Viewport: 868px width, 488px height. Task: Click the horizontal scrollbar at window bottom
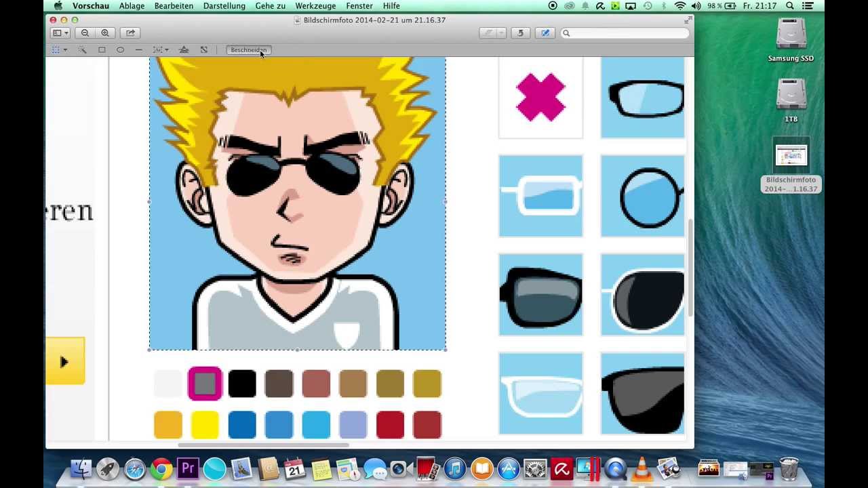click(x=264, y=445)
